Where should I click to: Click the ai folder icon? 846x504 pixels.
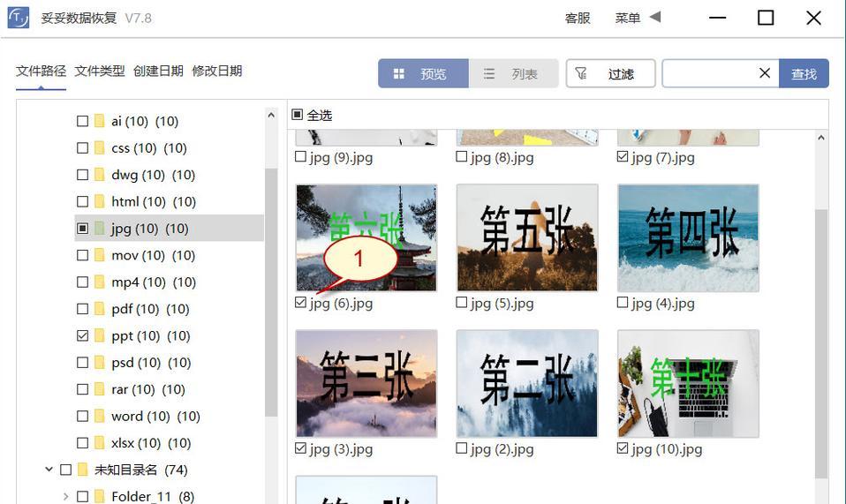(x=99, y=121)
